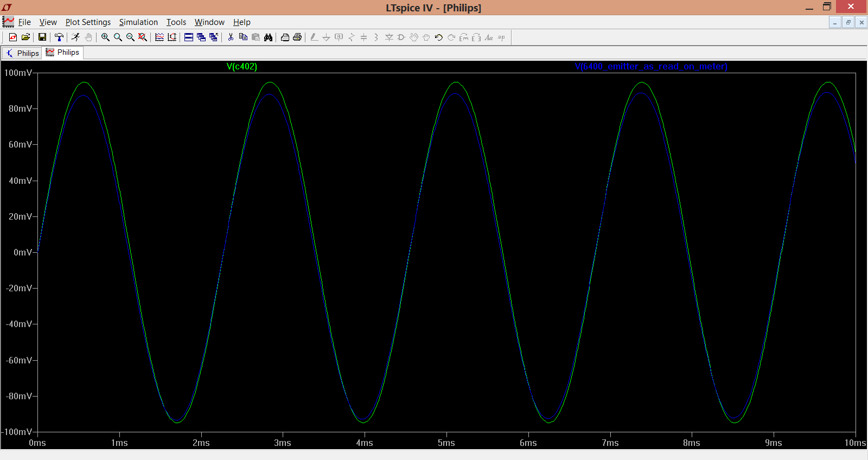
Task: Click the greyed Place Ground icon
Action: tap(326, 37)
